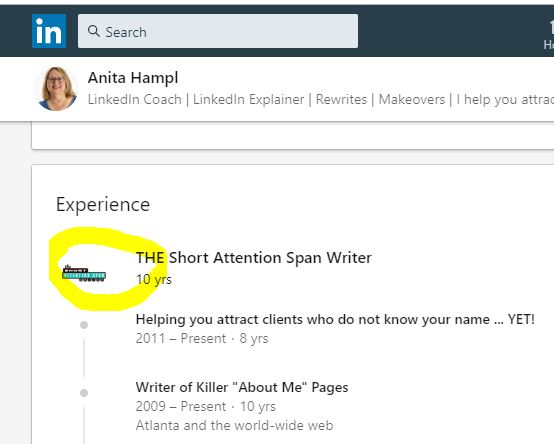Image resolution: width=554 pixels, height=444 pixels.
Task: Open the Anita Hampl name link
Action: (133, 78)
